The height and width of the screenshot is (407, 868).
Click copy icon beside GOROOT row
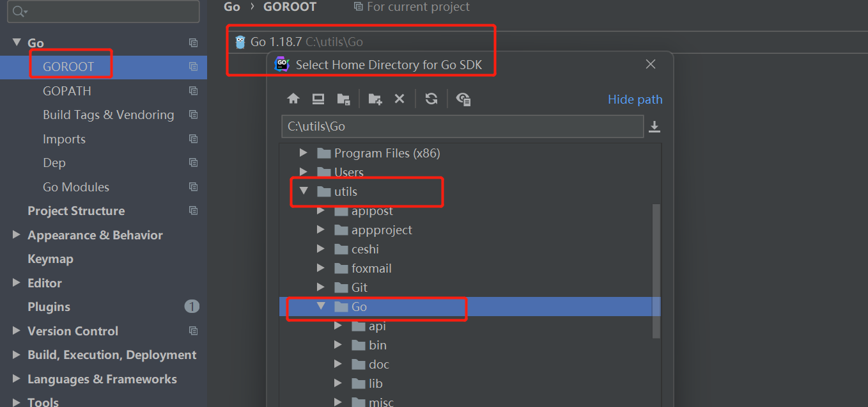(x=193, y=67)
